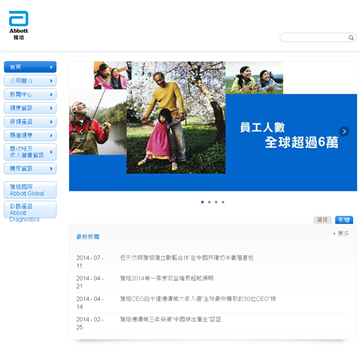Screen dimensions: 360x360
Task: Click the banner headline 全球超過6萬
Action: 302,143
